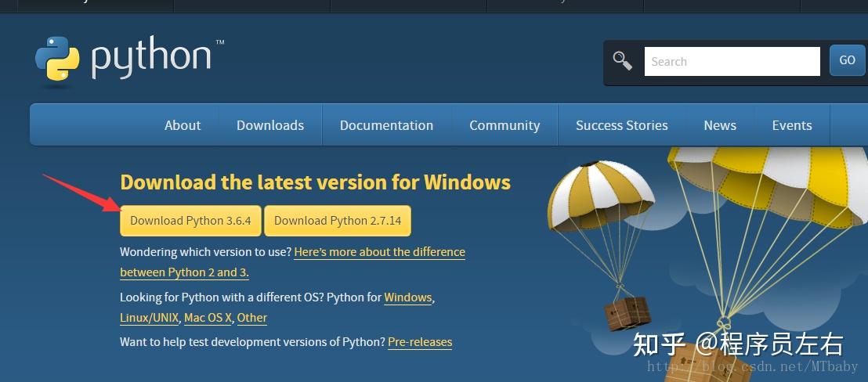Open the Events menu item

[792, 125]
